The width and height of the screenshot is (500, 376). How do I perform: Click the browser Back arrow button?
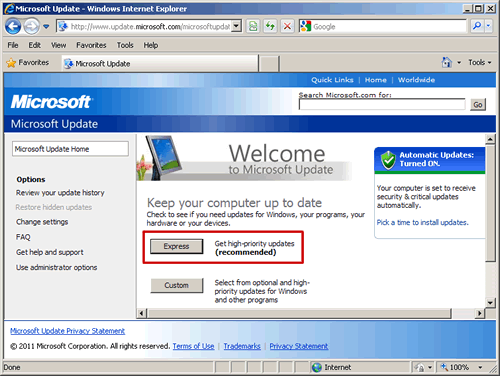pos(13,26)
